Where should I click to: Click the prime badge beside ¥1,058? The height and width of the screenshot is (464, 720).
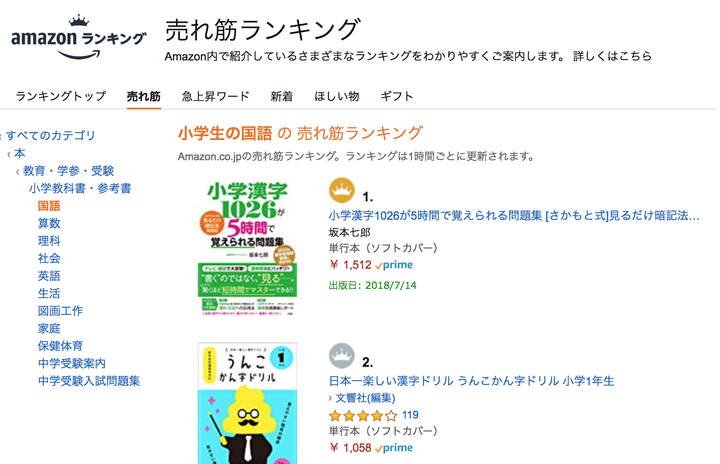click(393, 449)
